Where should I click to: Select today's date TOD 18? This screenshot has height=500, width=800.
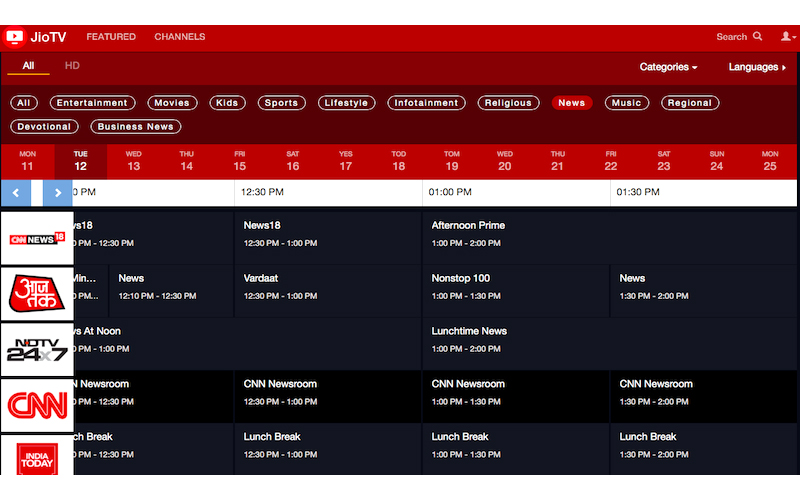[399, 161]
